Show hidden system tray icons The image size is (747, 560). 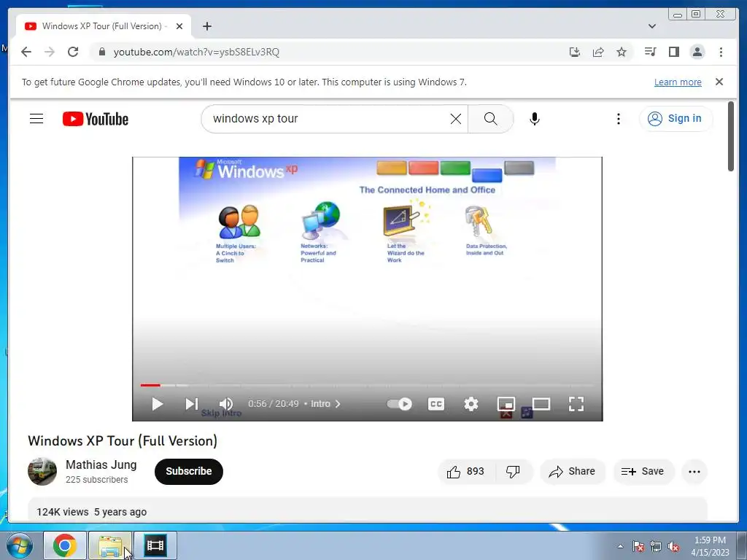pyautogui.click(x=620, y=546)
